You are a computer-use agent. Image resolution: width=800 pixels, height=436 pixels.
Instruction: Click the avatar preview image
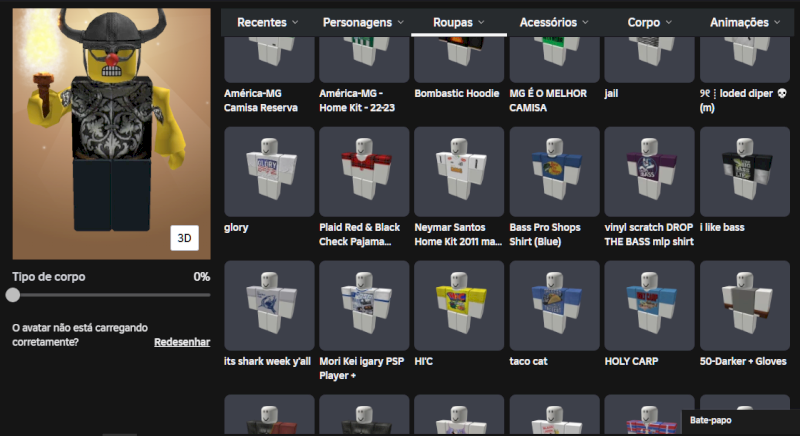pos(111,134)
